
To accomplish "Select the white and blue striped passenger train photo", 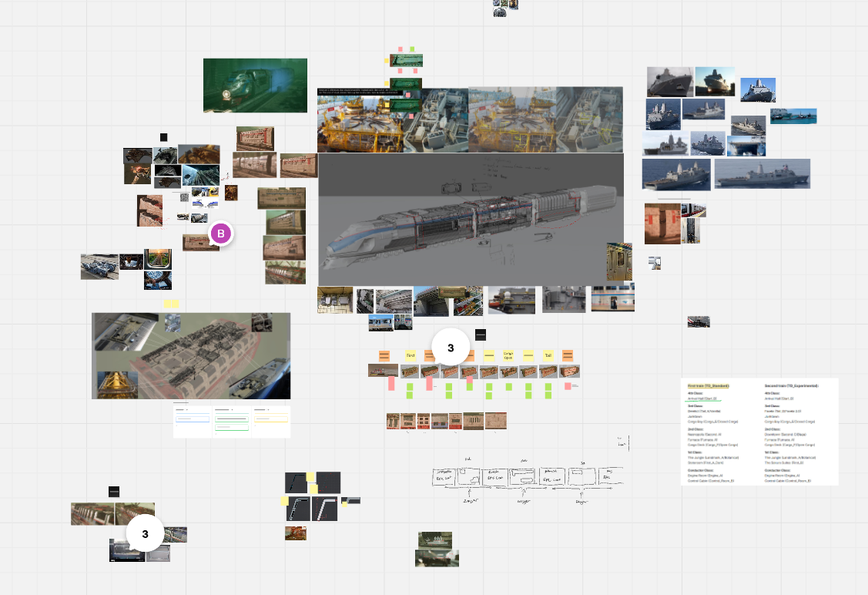I will pos(612,298).
